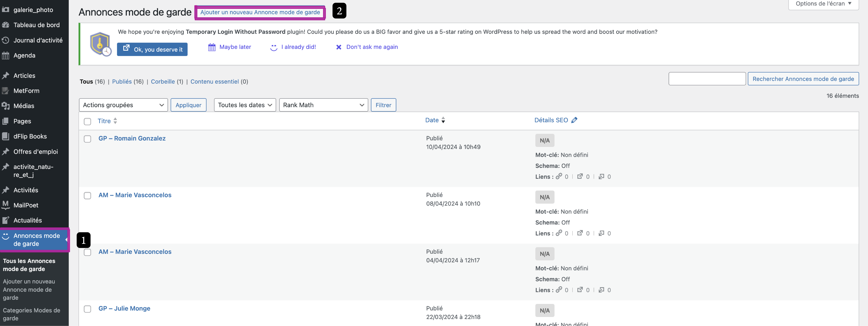Click the Agenda calendar icon in sidebar
This screenshot has height=326, width=868.
[5, 56]
